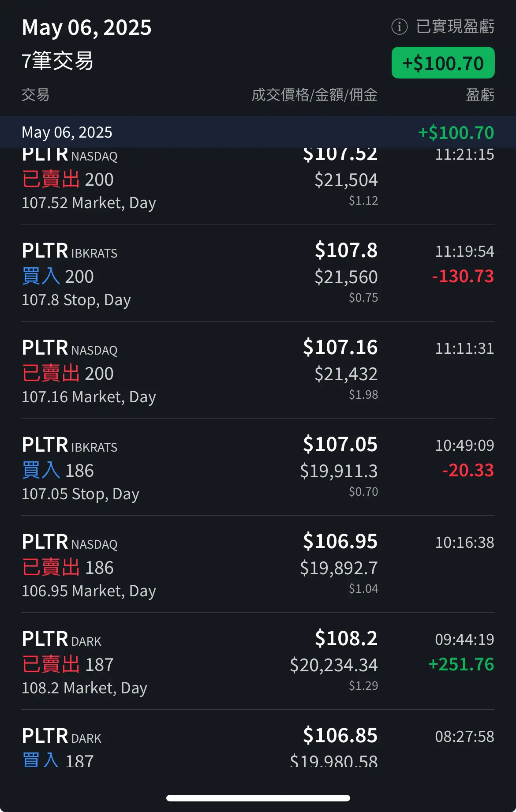
Task: Tap the 7筆交易 trade count heading
Action: click(57, 61)
